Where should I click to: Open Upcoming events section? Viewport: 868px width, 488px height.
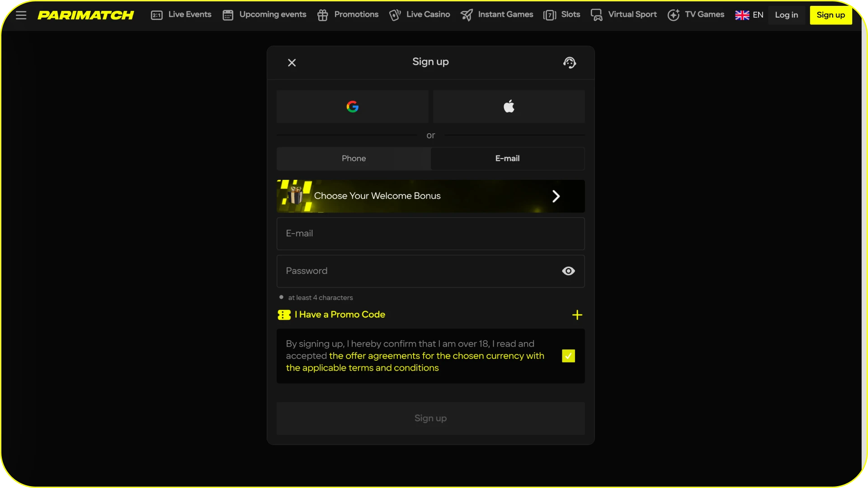[x=264, y=15]
